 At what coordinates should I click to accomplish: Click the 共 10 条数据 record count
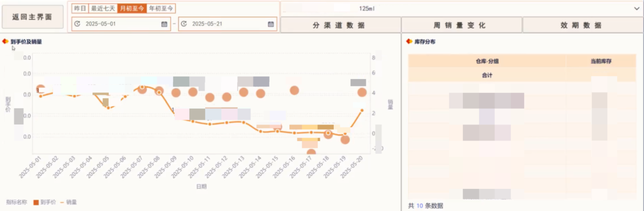pyautogui.click(x=426, y=206)
